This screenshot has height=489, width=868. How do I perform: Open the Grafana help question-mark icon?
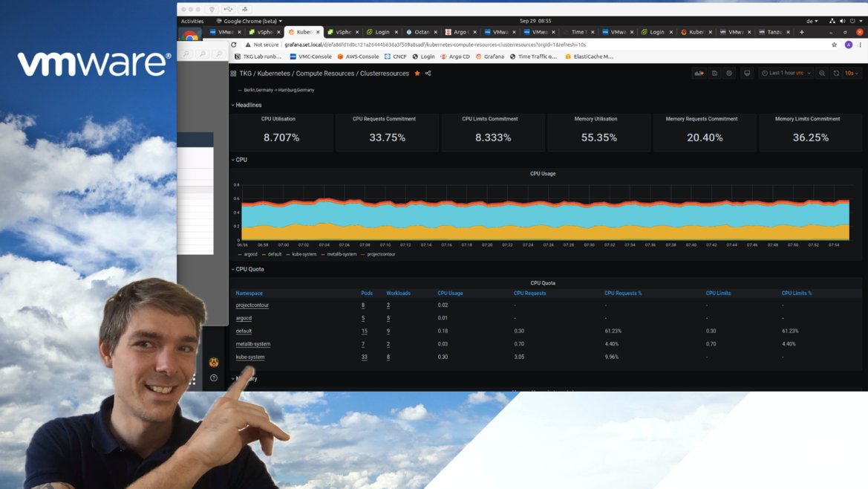click(x=214, y=378)
